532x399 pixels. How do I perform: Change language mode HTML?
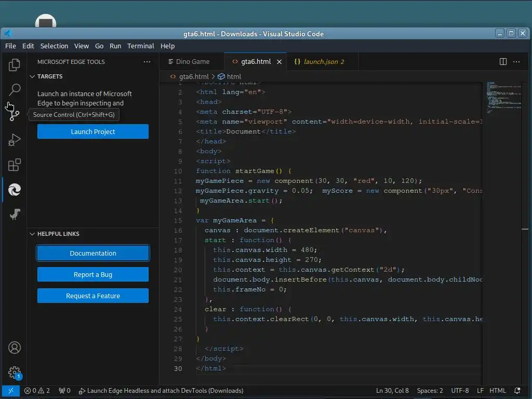point(498,391)
